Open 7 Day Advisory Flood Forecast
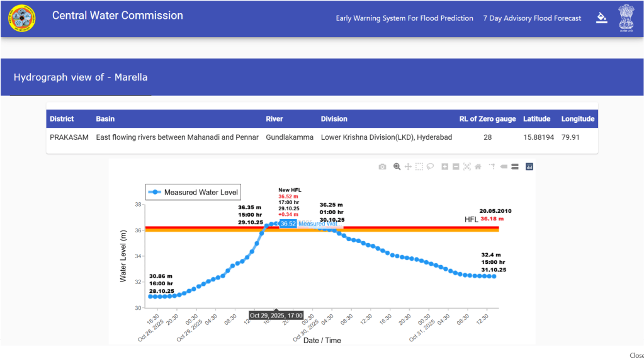Image resolution: width=644 pixels, height=364 pixels. pos(532,18)
